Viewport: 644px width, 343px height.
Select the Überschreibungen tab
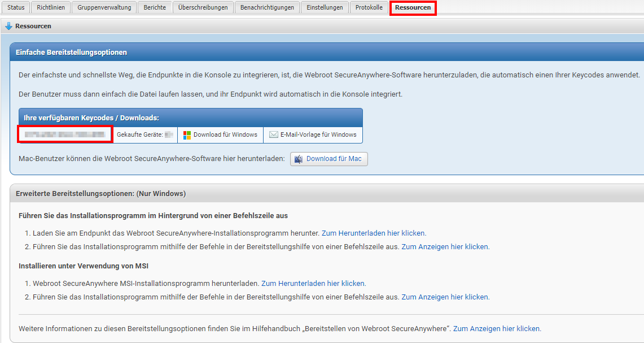203,7
